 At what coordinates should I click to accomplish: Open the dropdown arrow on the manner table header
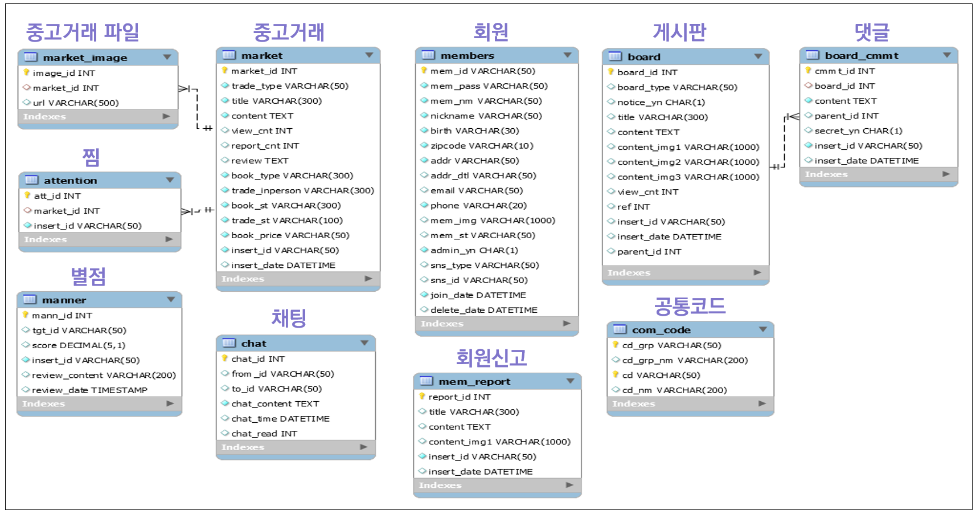[x=170, y=299]
